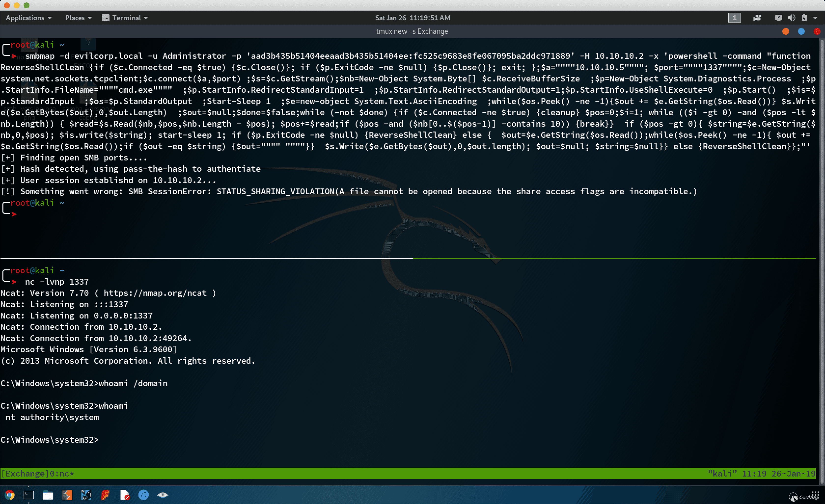
Task: Click the URL 'https://nmap.org/ncat'
Action: point(155,293)
